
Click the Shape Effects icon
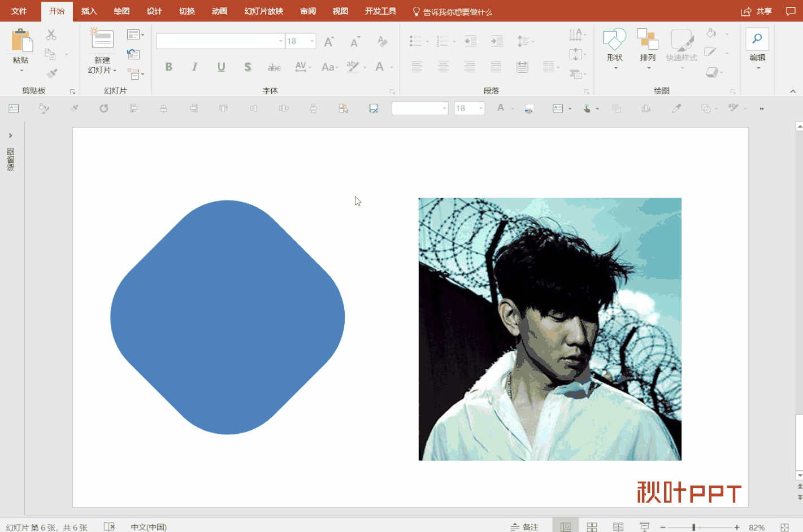tap(712, 72)
